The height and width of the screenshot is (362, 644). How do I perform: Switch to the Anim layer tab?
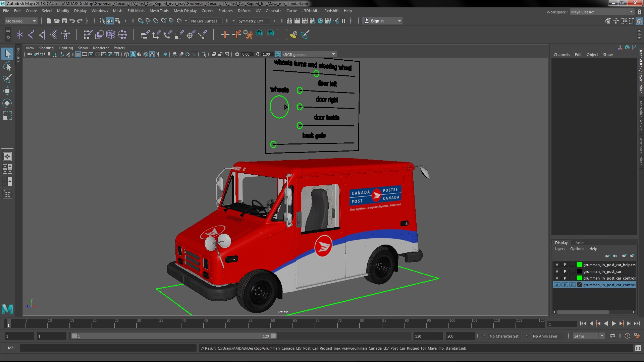[580, 243]
